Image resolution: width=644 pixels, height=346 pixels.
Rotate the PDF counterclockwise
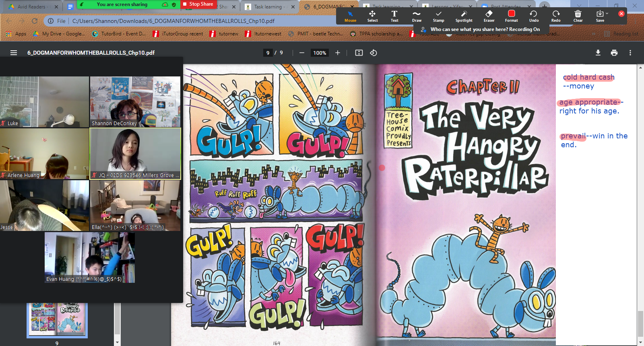[x=374, y=53]
